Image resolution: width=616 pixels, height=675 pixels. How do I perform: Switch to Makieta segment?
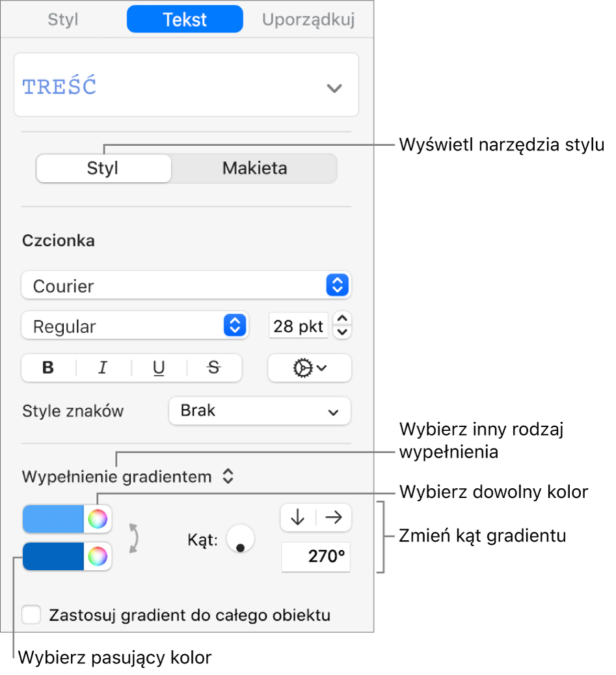(254, 169)
